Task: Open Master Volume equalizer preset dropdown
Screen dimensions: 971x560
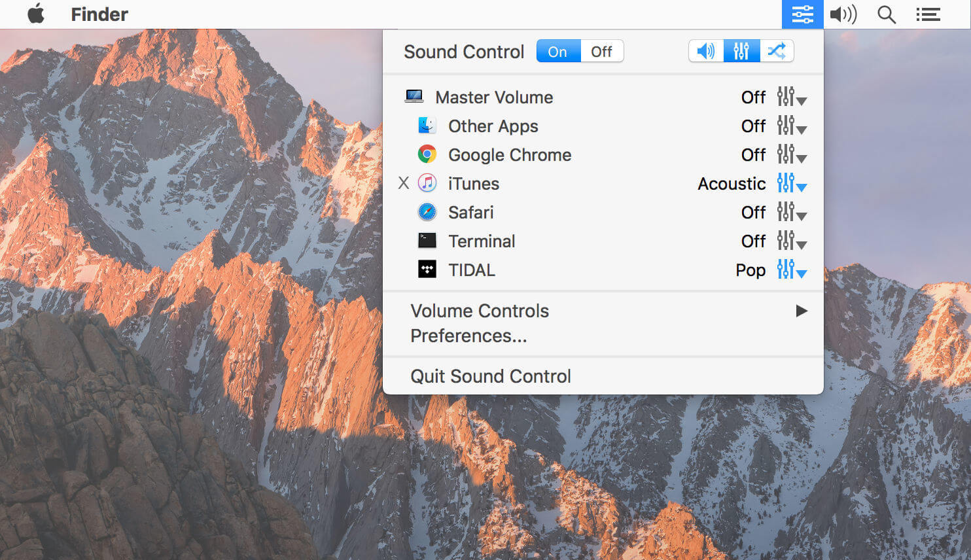Action: coord(792,97)
